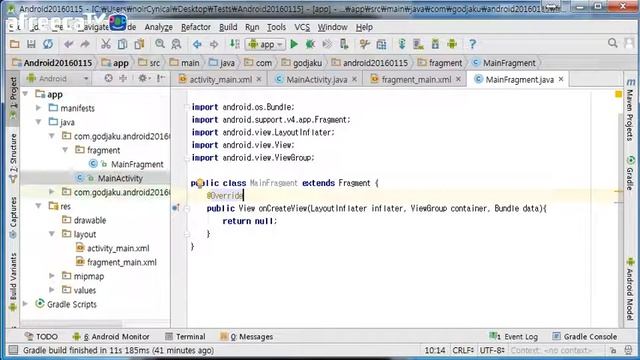
Task: Toggle the Captures tool window
Action: click(x=13, y=217)
